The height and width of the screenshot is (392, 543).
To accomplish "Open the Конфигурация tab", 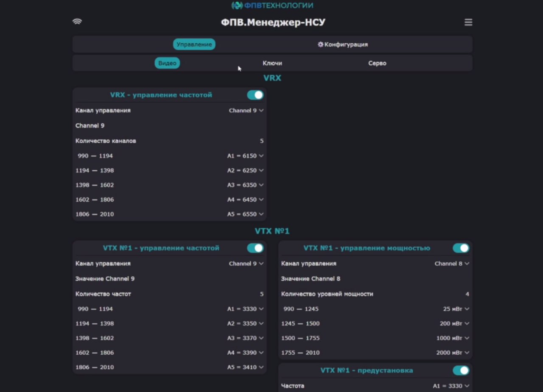I will tap(343, 44).
